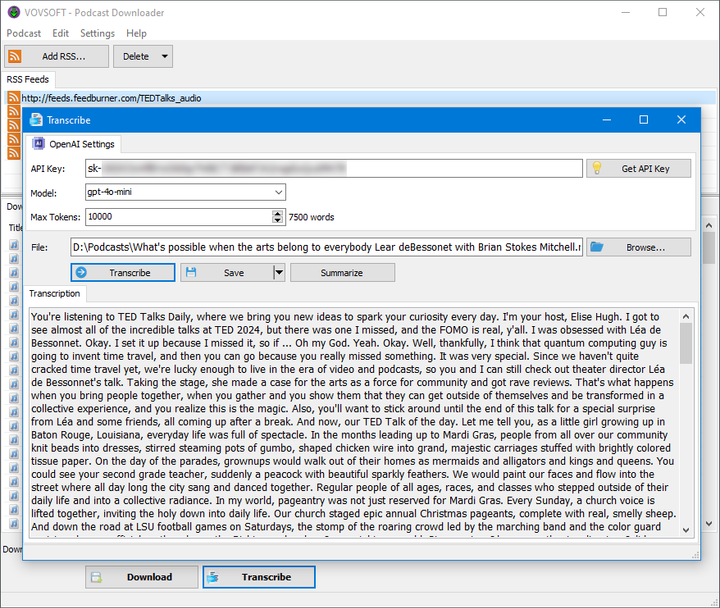Viewport: 720px width, 608px height.
Task: Click the transcription scrollbar thumb
Action: tap(686, 343)
